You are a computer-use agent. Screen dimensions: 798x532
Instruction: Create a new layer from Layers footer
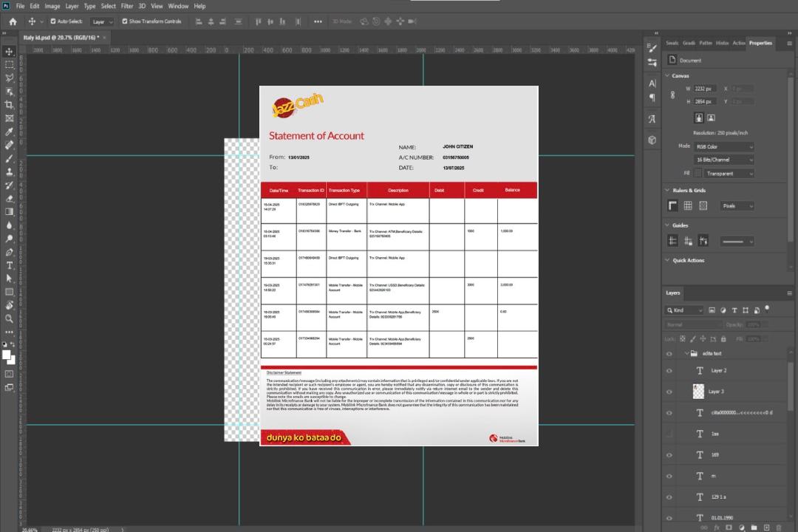[766, 528]
